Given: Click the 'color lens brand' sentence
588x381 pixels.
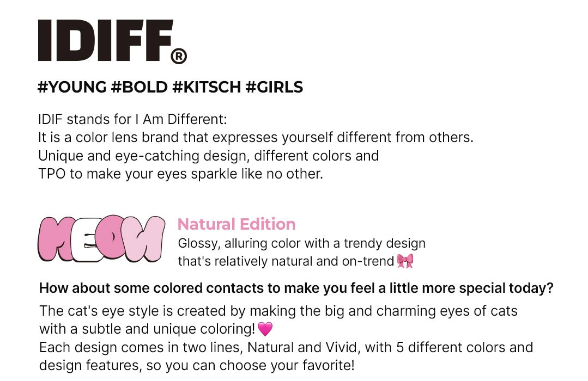Looking at the screenshot, I should [x=256, y=138].
